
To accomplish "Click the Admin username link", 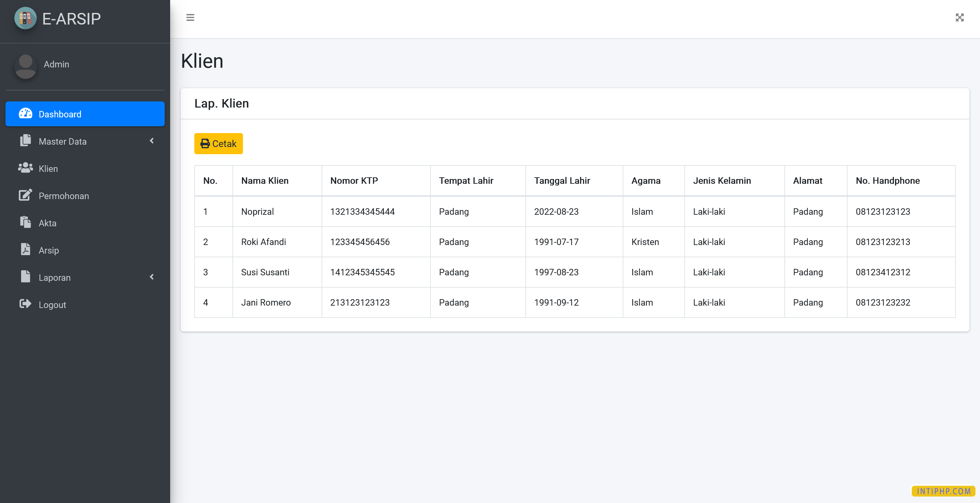I will click(x=56, y=64).
